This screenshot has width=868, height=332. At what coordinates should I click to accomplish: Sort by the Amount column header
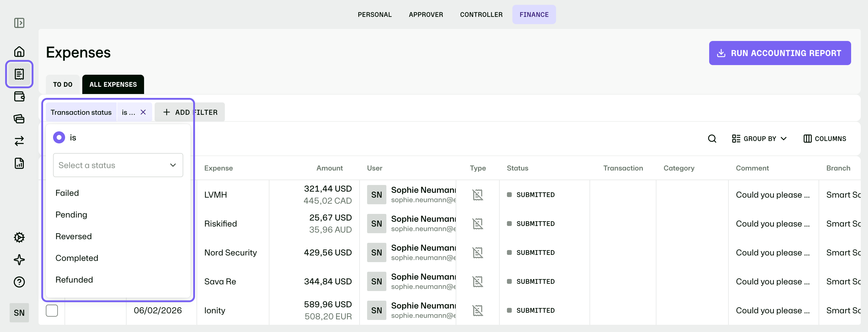[x=329, y=168]
